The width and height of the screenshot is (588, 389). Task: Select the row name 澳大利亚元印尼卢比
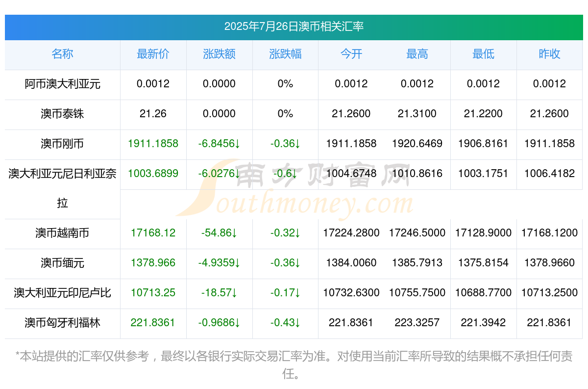tap(62, 293)
